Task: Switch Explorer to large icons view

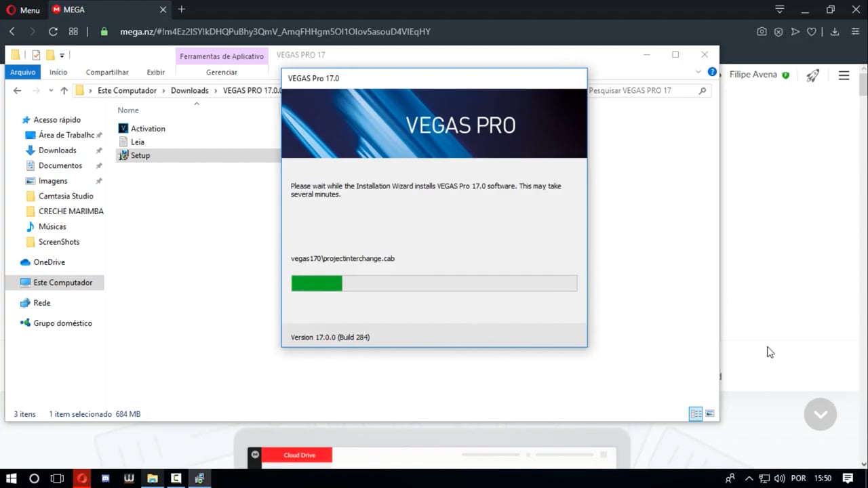Action: pyautogui.click(x=710, y=413)
